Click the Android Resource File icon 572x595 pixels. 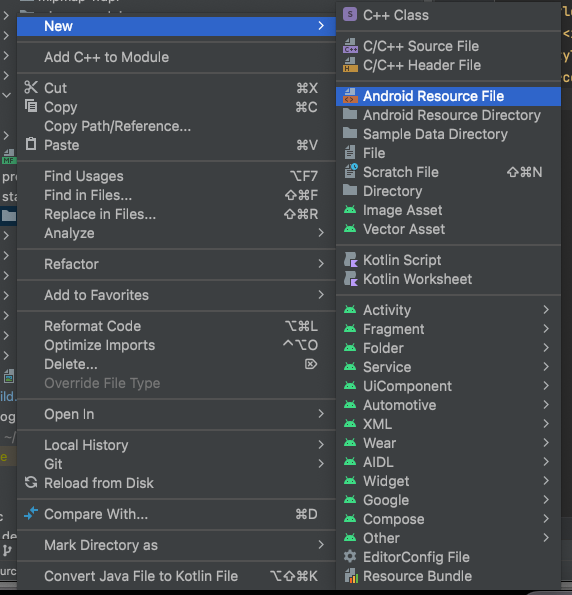350,96
